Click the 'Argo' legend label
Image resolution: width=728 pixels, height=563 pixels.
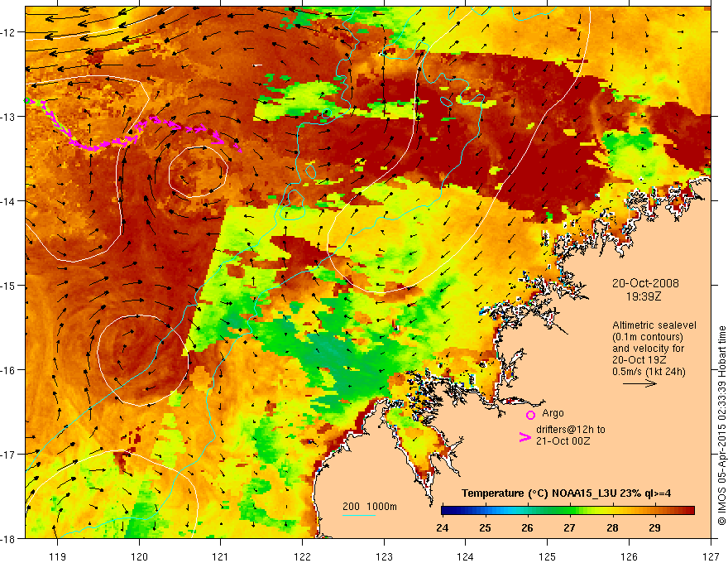point(553,413)
